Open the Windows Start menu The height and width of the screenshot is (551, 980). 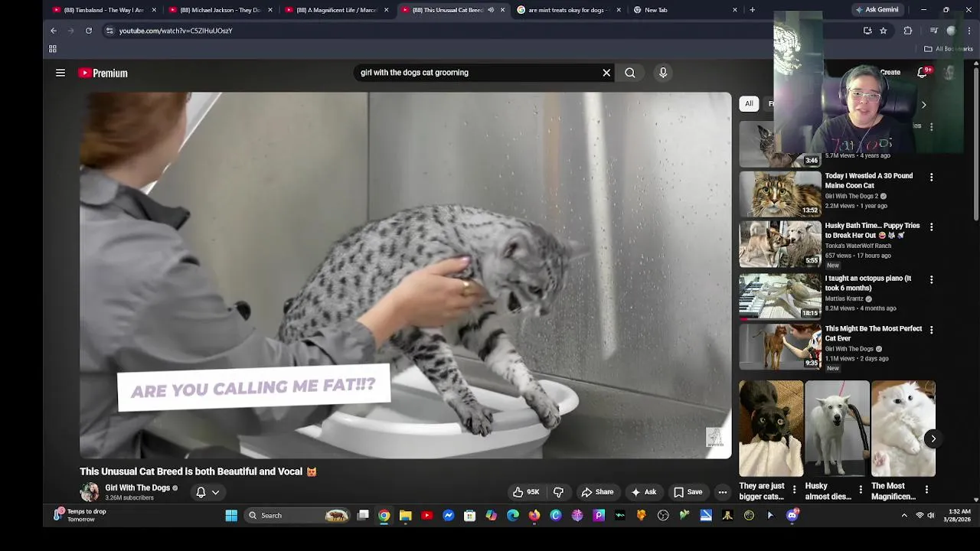pos(231,516)
